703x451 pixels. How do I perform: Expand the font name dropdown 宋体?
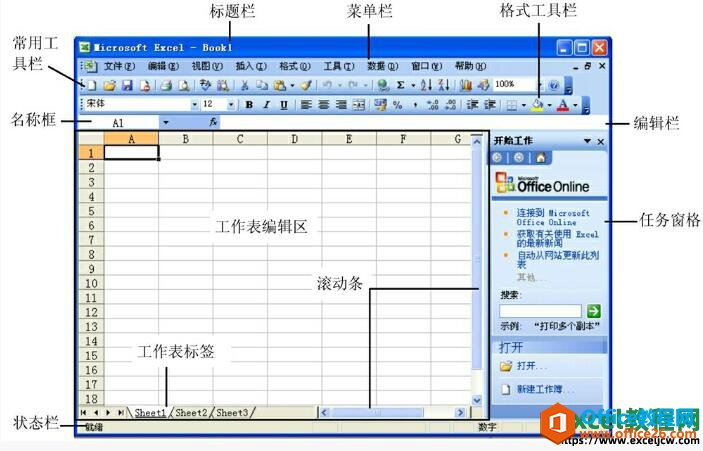195,105
